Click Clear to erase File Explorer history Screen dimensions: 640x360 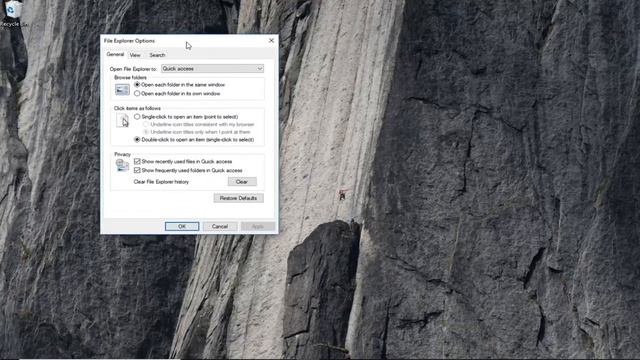point(242,182)
